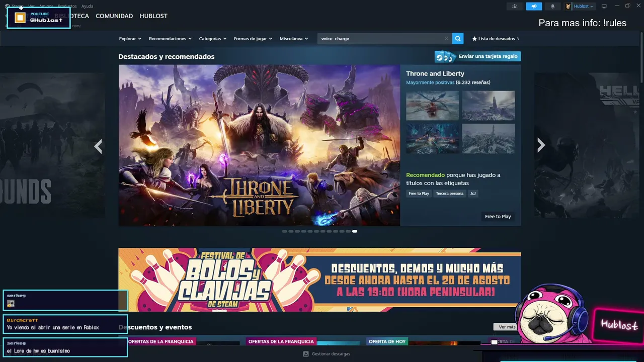
Task: Switch to Big Picture mode monitor icon
Action: point(604,7)
